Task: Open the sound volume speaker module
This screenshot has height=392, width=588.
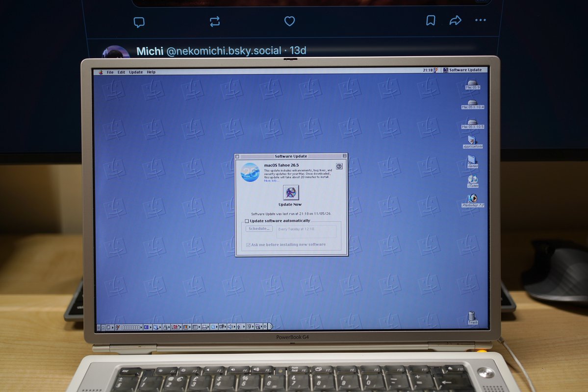Action: point(230,327)
